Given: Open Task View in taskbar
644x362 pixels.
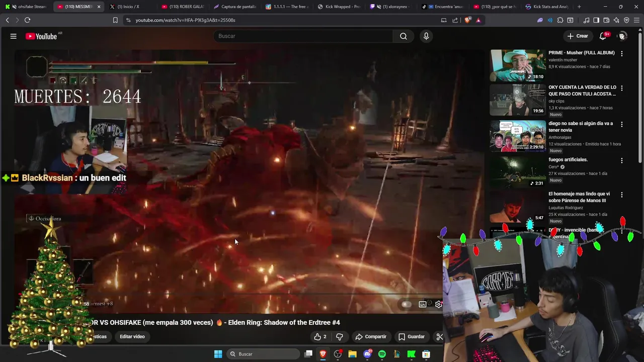Looking at the screenshot, I should point(308,354).
